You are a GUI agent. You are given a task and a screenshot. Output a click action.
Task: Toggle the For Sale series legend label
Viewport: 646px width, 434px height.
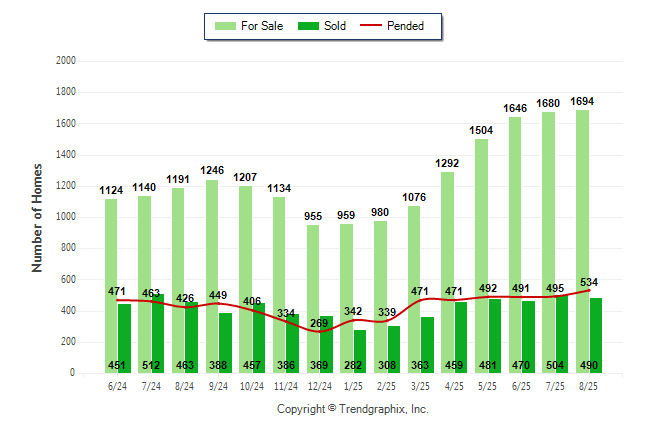(x=262, y=26)
